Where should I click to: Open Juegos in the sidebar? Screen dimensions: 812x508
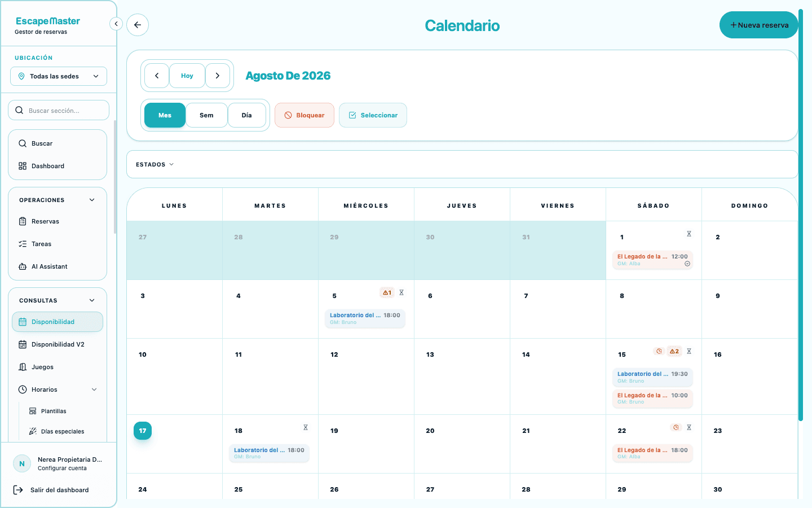click(x=58, y=367)
